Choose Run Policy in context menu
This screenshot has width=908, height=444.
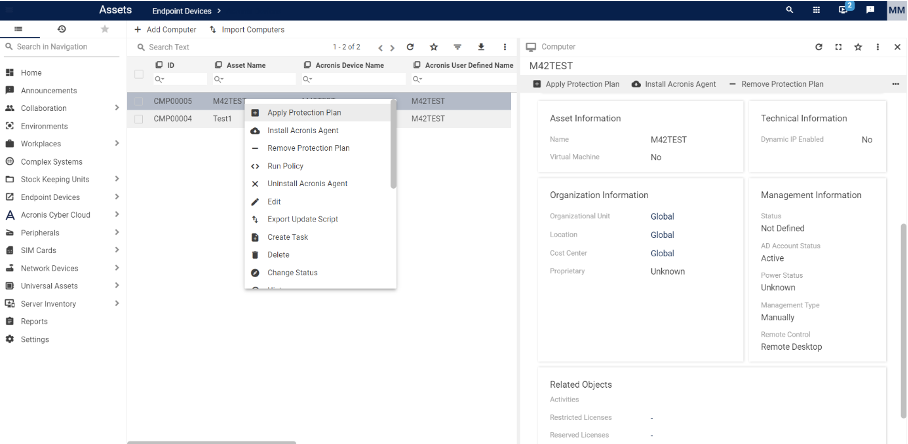(x=317, y=166)
